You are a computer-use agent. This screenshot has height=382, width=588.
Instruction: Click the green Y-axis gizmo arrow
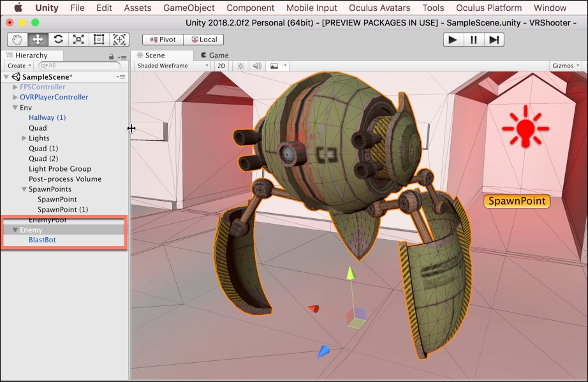tap(350, 274)
